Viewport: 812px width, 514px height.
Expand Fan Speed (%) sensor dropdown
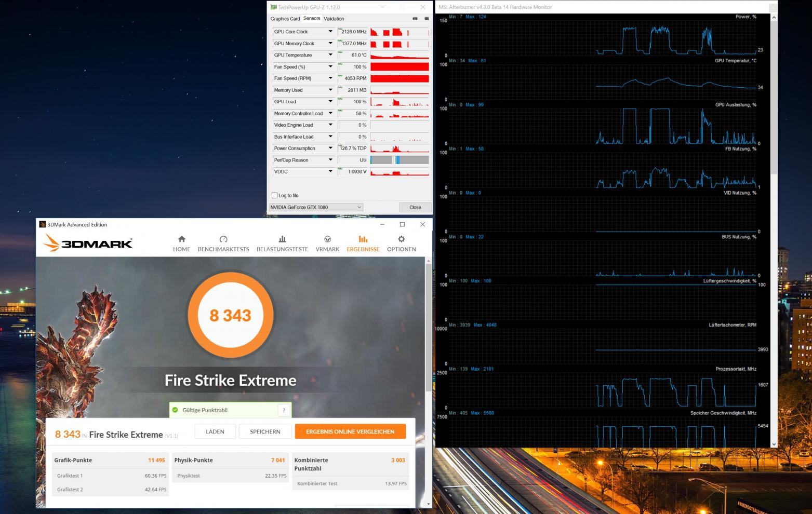click(x=330, y=66)
